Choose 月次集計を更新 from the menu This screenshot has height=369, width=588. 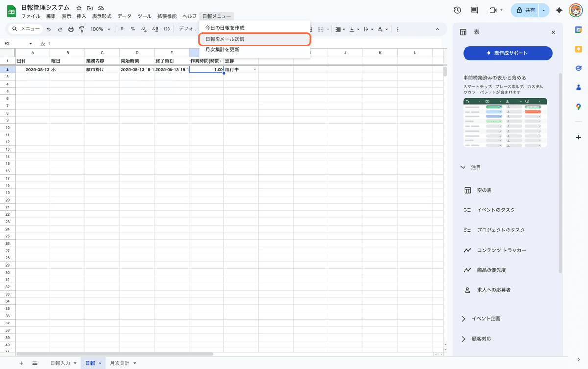pos(255,49)
